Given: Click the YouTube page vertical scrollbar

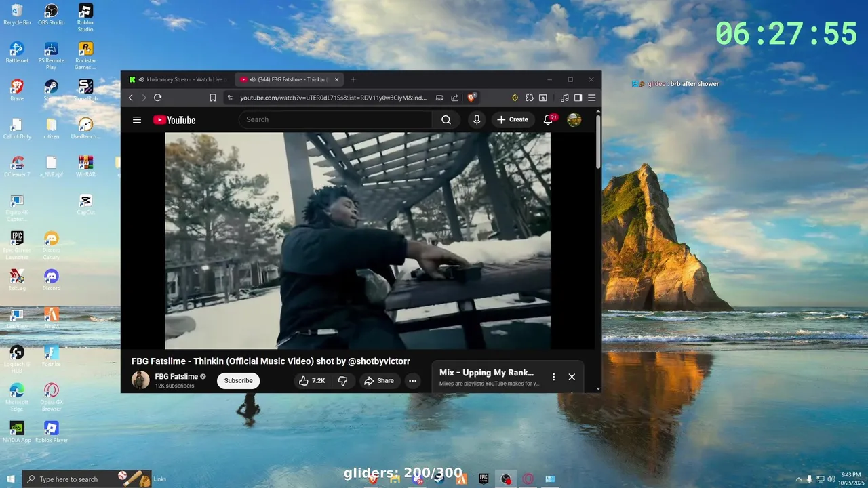Looking at the screenshot, I should [598, 142].
